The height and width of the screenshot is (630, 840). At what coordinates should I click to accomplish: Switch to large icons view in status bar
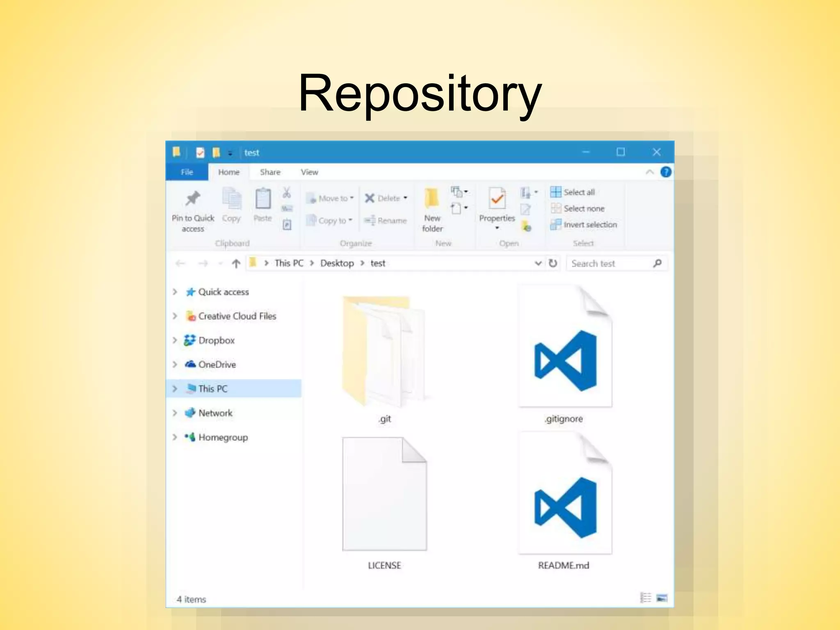pyautogui.click(x=662, y=598)
